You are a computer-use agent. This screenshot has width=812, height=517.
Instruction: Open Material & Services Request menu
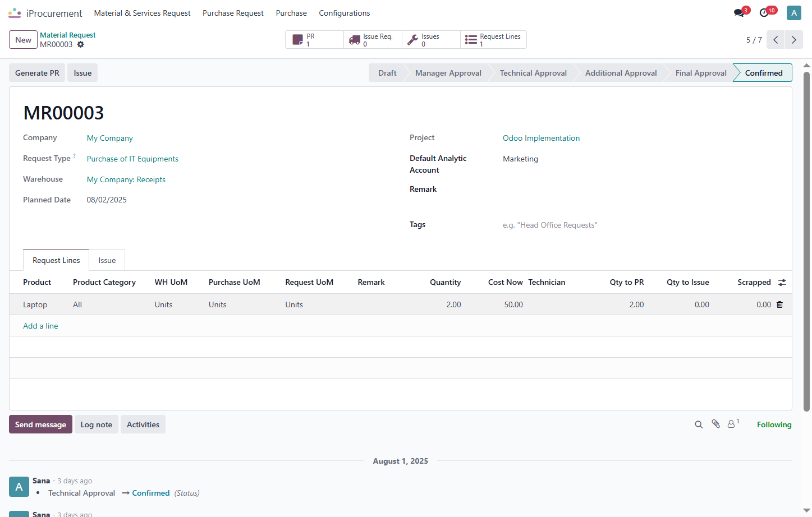tap(142, 13)
